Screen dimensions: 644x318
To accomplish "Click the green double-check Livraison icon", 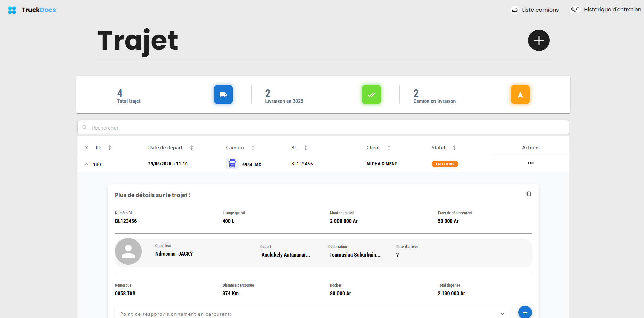I will 371,95.
